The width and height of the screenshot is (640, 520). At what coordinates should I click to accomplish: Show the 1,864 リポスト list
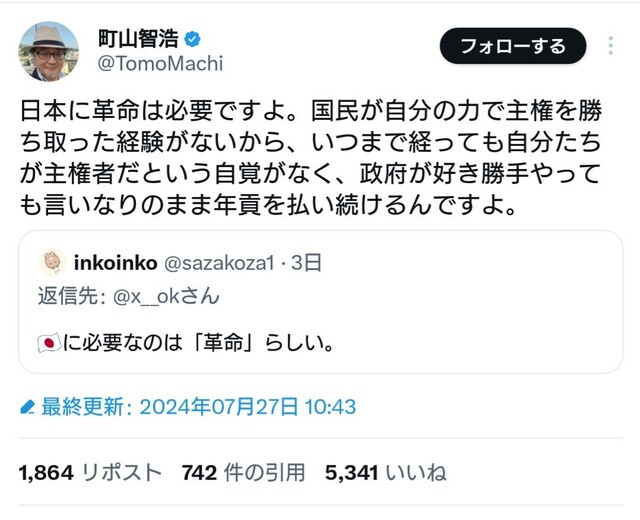(90, 473)
